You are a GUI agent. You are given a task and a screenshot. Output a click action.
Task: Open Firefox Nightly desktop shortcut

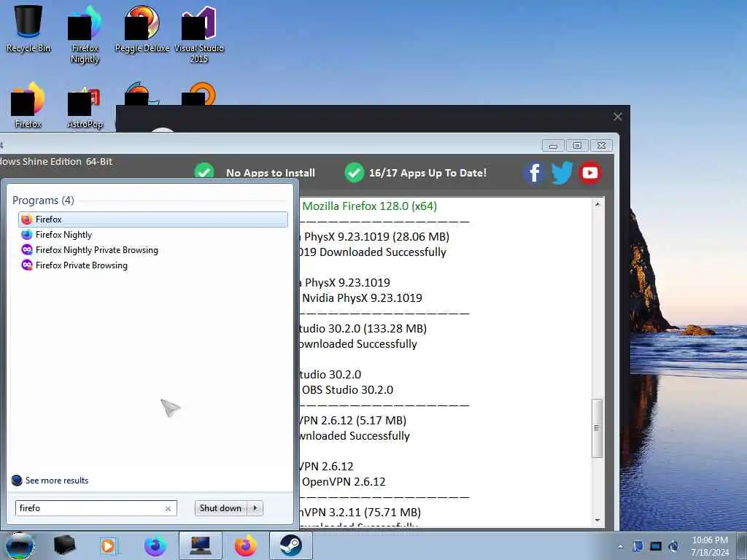[x=85, y=34]
